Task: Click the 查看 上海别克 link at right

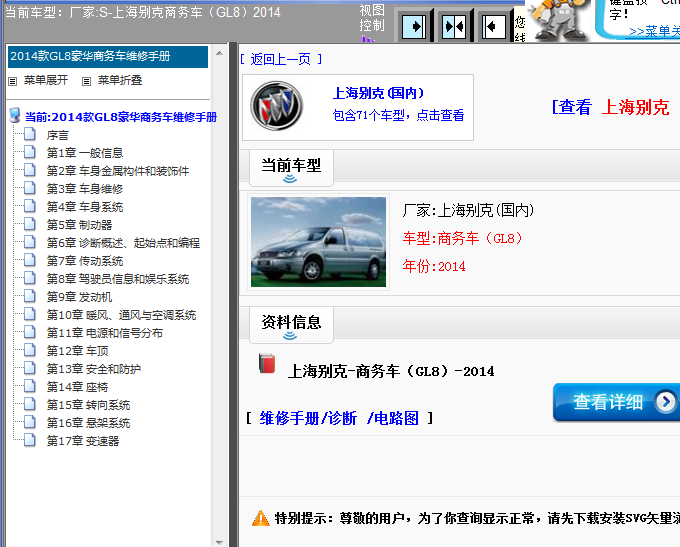Action: coord(611,107)
